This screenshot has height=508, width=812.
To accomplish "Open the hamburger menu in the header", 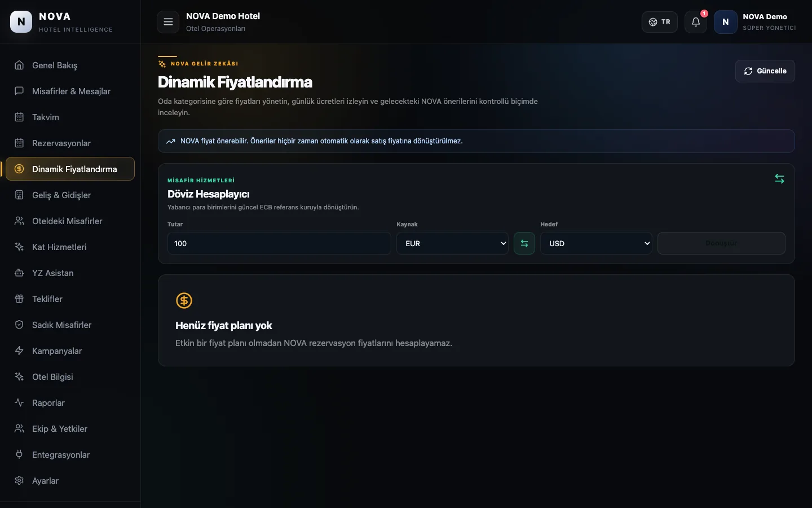I will (x=168, y=22).
